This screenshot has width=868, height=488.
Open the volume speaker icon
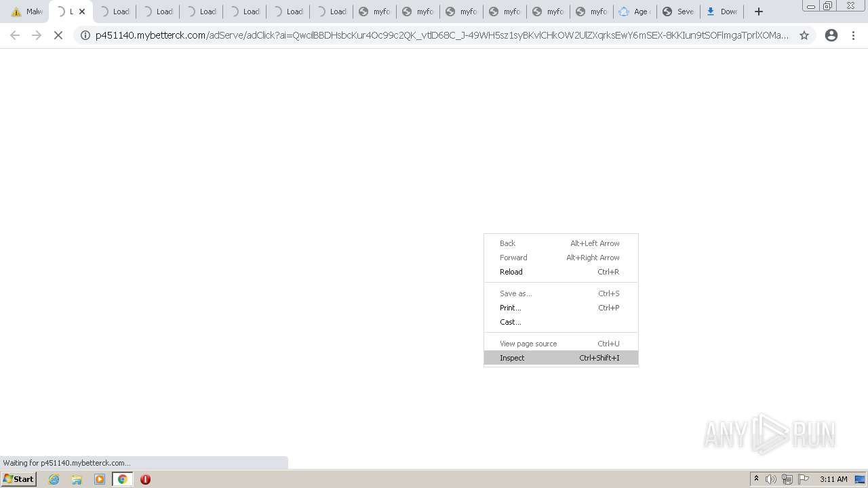pos(771,479)
